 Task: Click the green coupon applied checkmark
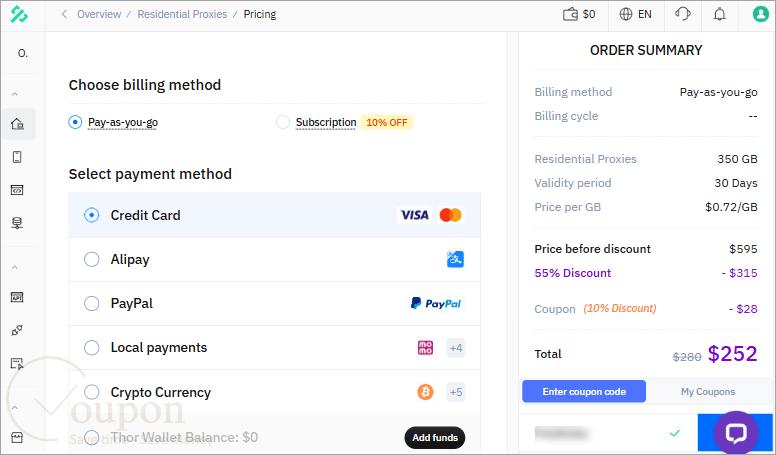pyautogui.click(x=675, y=433)
